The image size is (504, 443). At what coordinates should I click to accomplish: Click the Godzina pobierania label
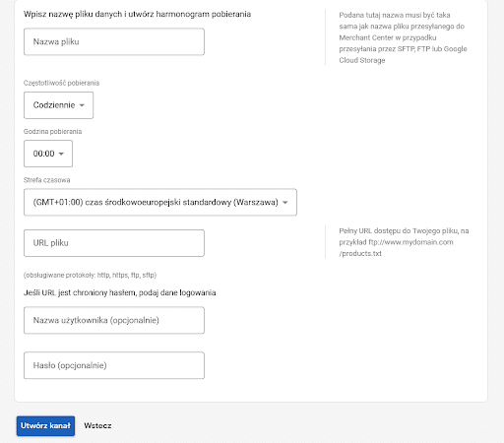pyautogui.click(x=52, y=132)
